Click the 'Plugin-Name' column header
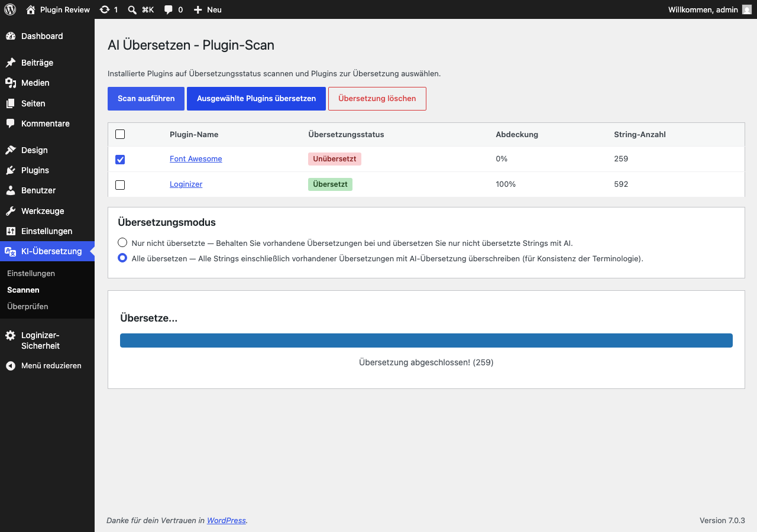 [194, 134]
